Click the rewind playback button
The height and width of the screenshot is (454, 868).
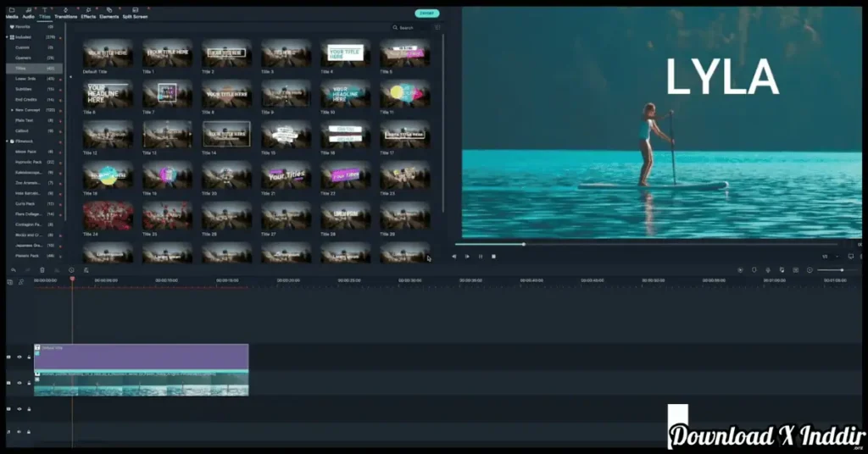pos(454,257)
